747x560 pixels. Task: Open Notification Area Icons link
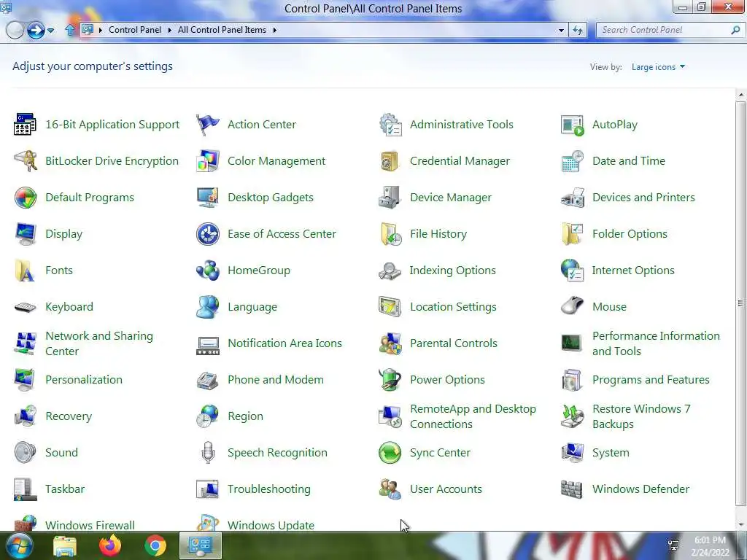(285, 343)
